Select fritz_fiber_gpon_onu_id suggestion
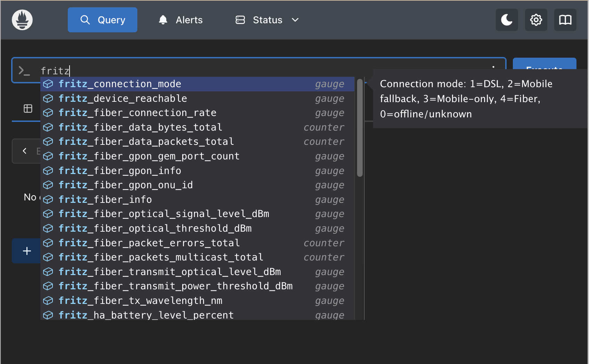This screenshot has width=589, height=364. [197, 185]
